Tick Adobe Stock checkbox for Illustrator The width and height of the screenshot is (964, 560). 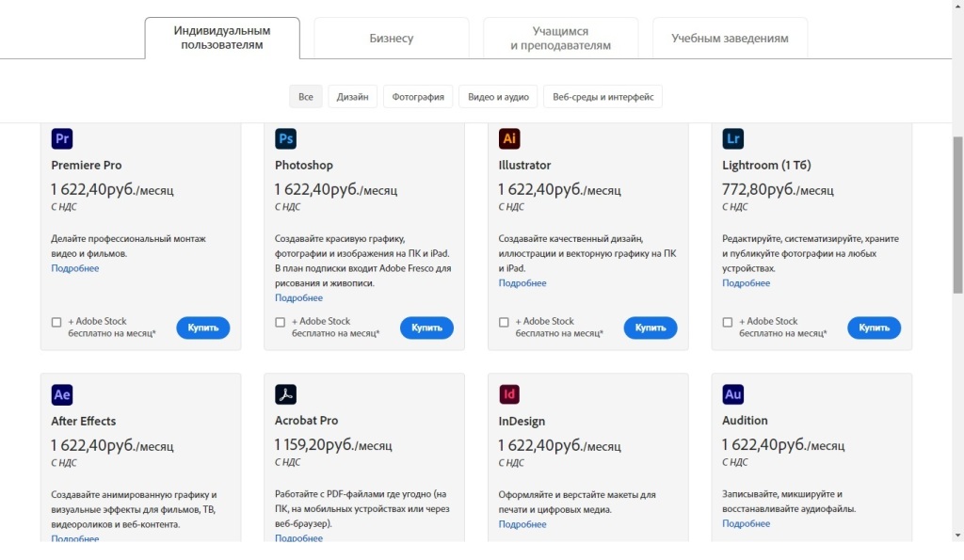tap(504, 323)
